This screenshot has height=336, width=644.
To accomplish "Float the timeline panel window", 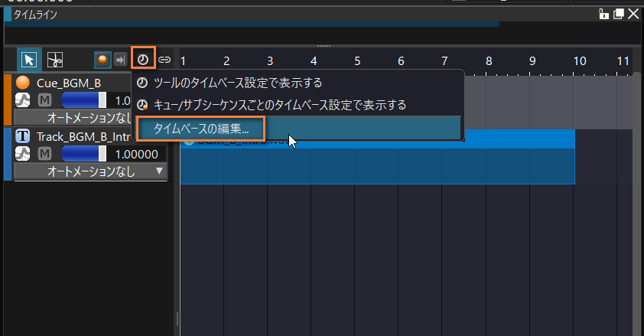I will (x=619, y=14).
